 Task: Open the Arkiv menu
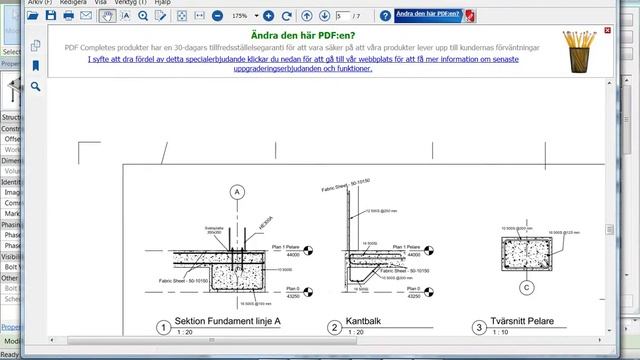click(x=40, y=2)
